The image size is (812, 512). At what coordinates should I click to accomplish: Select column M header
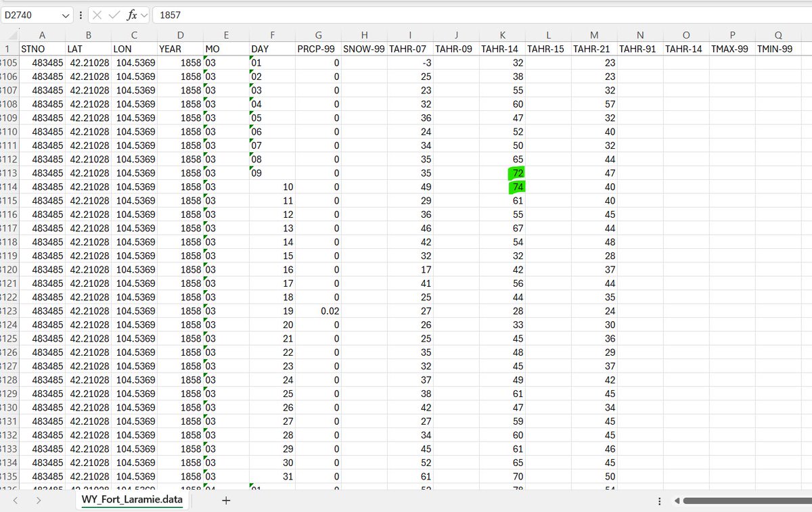coord(594,35)
